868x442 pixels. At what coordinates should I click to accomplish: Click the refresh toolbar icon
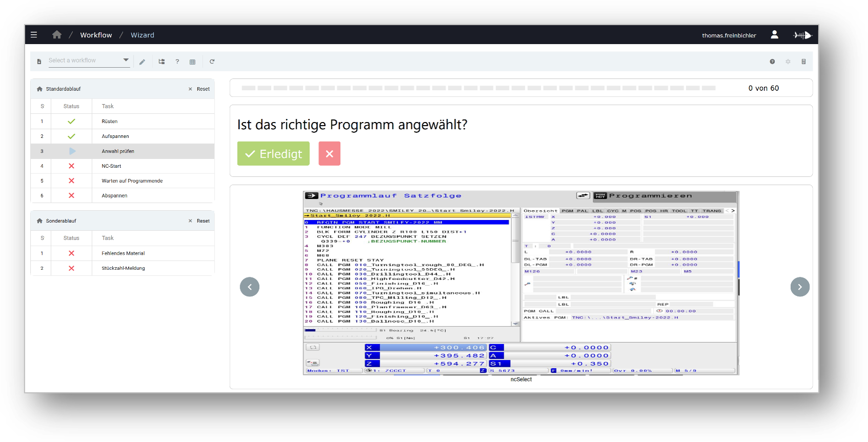pyautogui.click(x=212, y=62)
